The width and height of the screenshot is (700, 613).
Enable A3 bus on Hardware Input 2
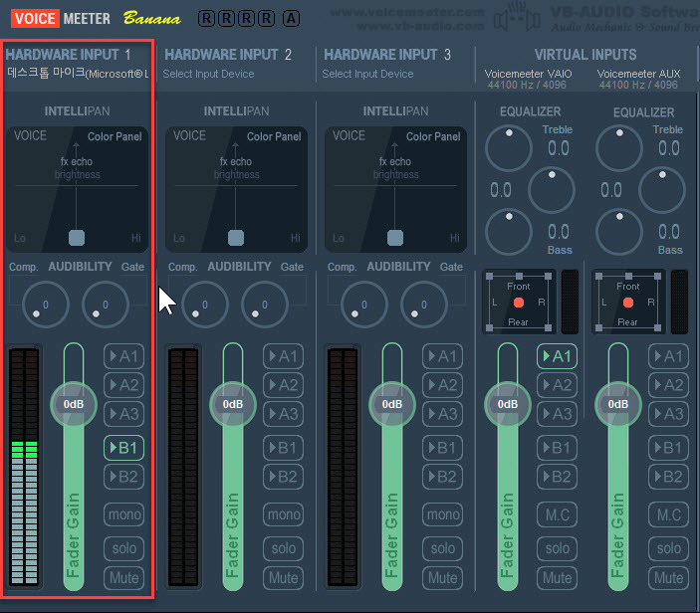point(284,414)
